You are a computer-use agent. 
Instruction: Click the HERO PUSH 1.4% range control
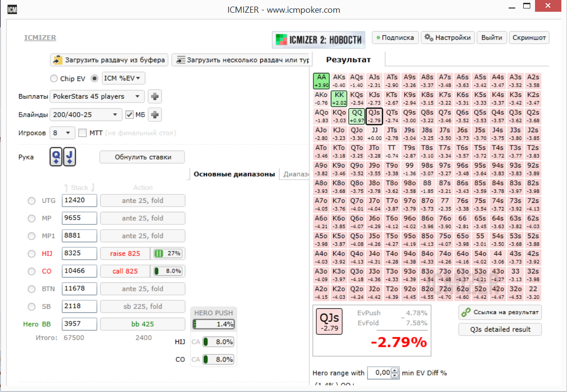click(x=213, y=324)
